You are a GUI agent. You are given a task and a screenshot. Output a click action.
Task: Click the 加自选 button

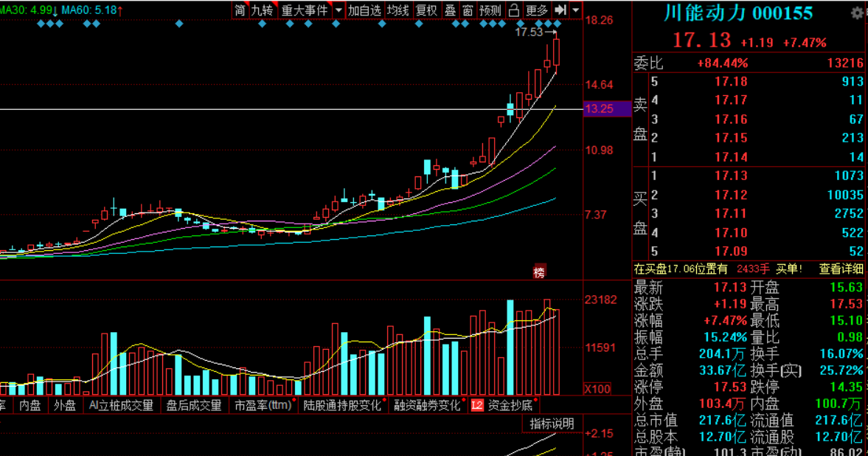(365, 10)
